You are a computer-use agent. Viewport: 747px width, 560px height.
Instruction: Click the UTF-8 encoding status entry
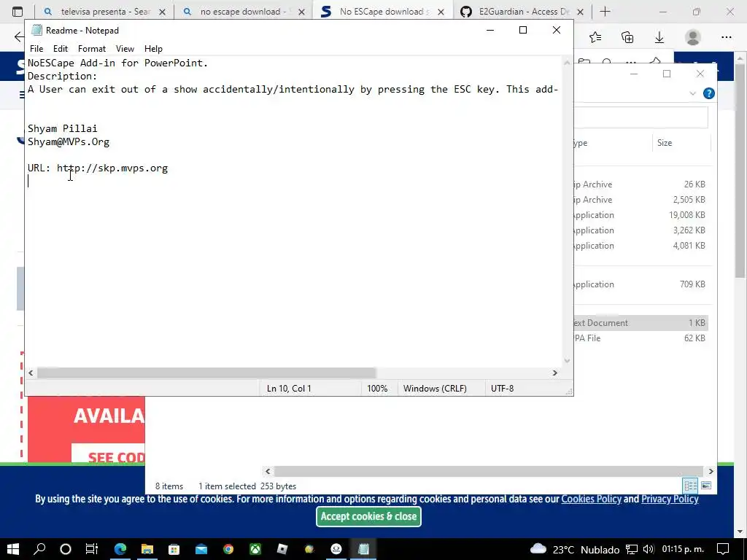click(502, 388)
